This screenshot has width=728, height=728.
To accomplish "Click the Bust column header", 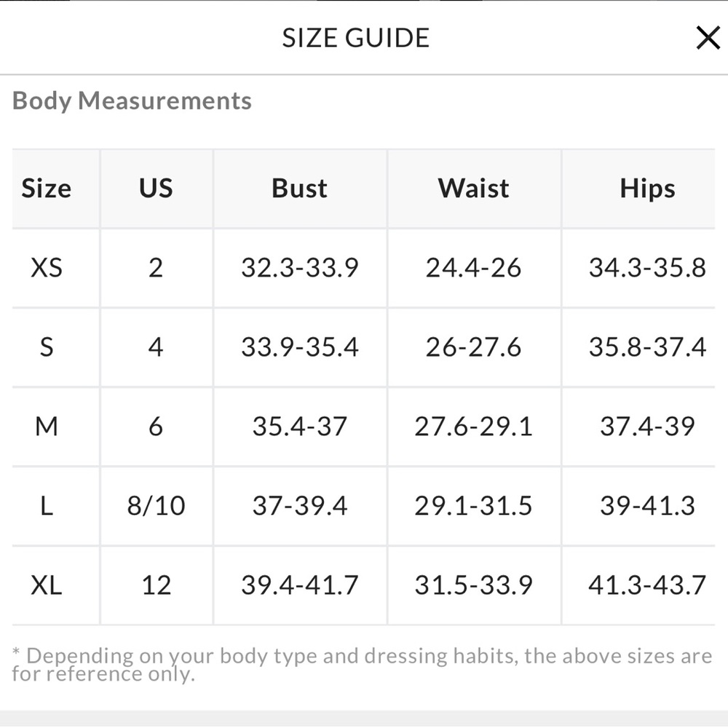I will coord(299,189).
